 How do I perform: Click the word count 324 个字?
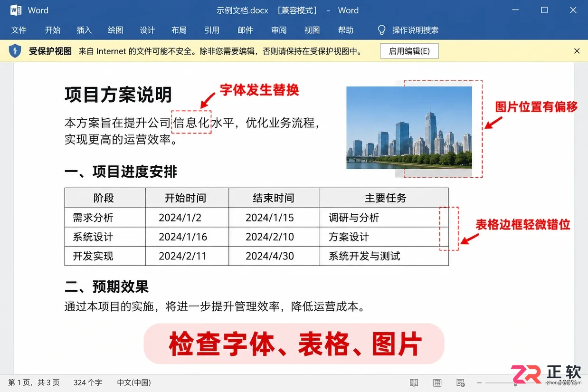[88, 382]
